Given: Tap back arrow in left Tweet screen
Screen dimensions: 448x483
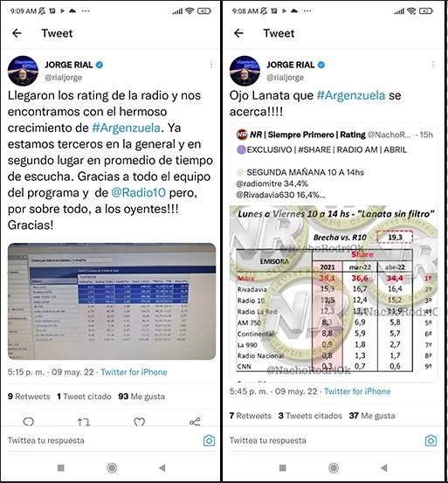Looking at the screenshot, I should (17, 33).
